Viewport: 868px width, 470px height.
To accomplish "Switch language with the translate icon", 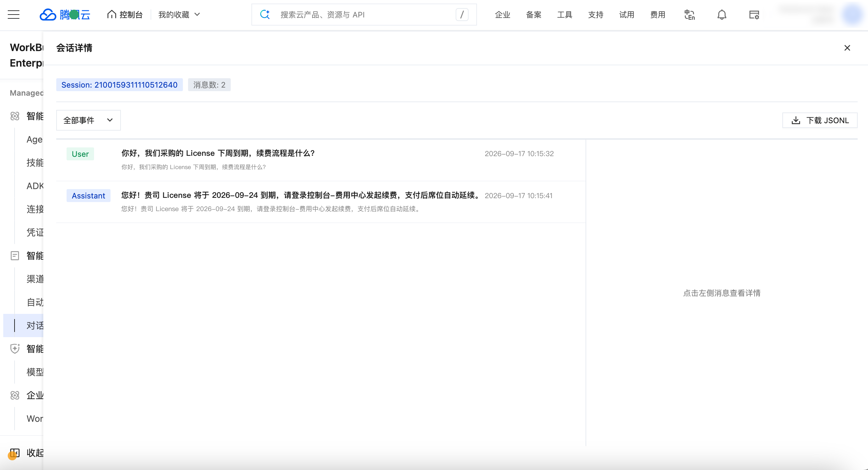I will [689, 15].
